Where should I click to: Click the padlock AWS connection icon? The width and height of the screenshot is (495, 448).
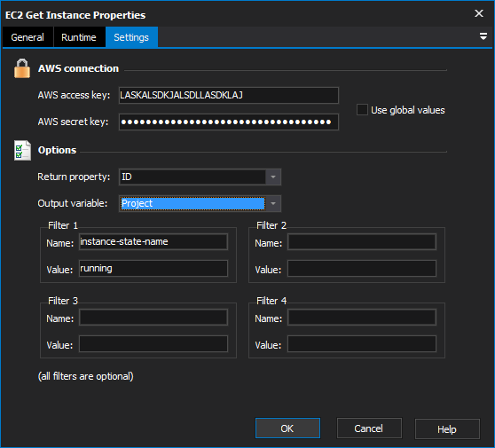point(22,68)
